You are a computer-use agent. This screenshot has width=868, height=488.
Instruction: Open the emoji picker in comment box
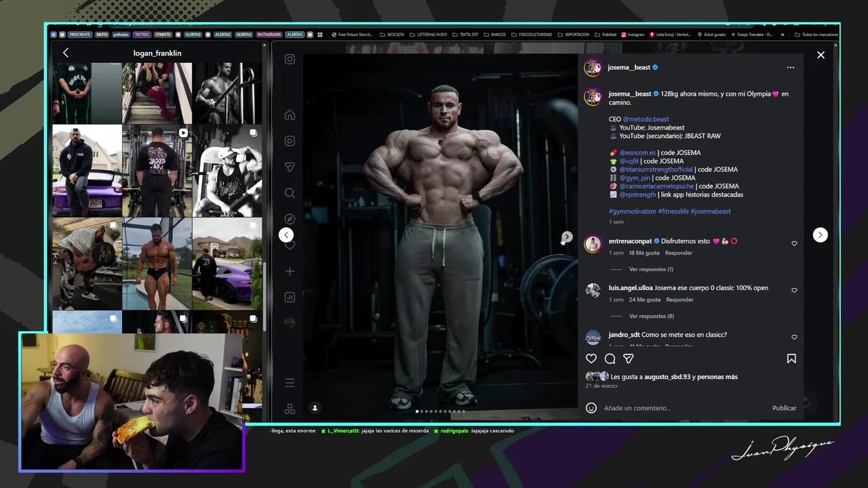[591, 408]
